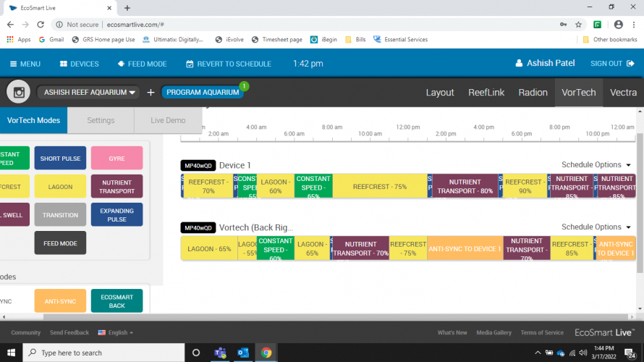Select Vortech LAGOON - 65% first segment
Viewport: 644px width, 362px height.
(x=209, y=248)
